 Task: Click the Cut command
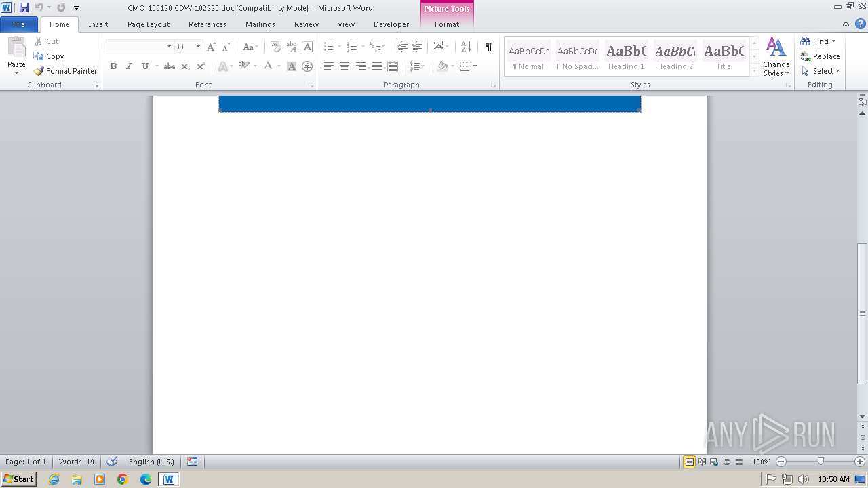pos(47,41)
